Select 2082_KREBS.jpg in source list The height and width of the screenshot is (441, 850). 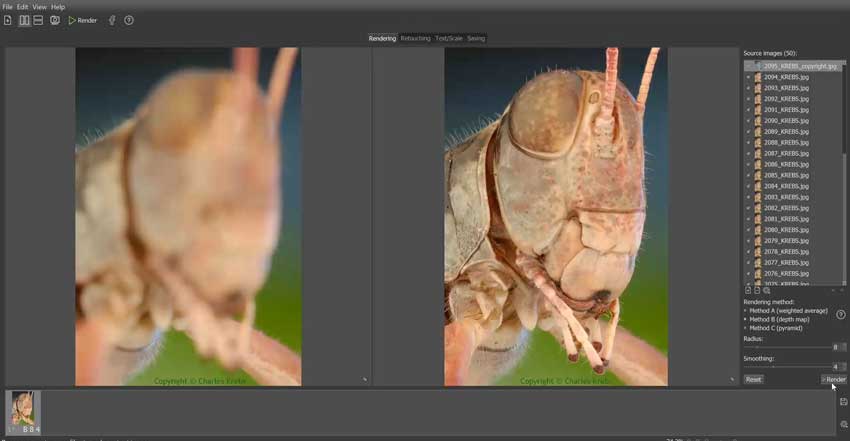click(786, 208)
